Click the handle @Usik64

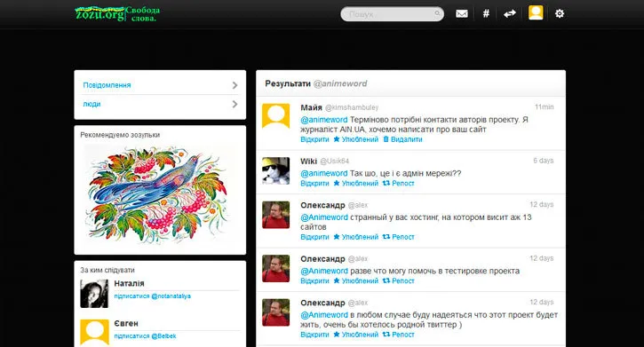point(334,162)
